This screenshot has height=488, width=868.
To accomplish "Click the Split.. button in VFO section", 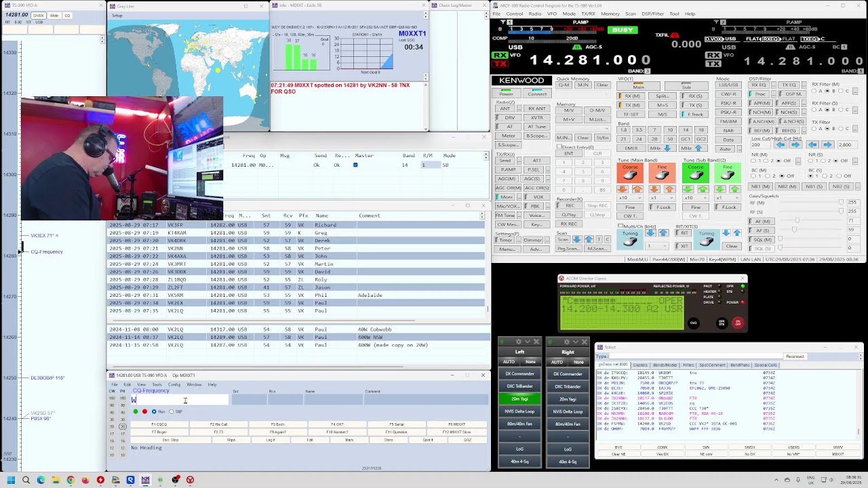I will 663,96.
